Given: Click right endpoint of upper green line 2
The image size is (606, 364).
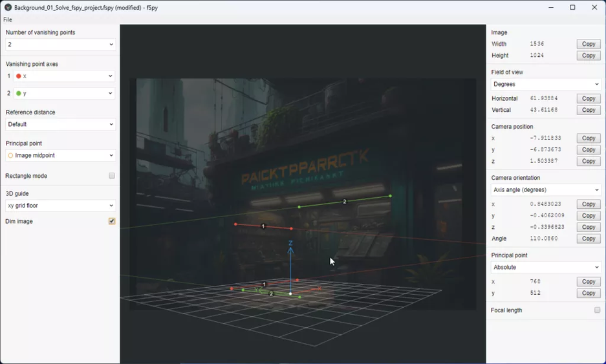Looking at the screenshot, I should pos(390,196).
